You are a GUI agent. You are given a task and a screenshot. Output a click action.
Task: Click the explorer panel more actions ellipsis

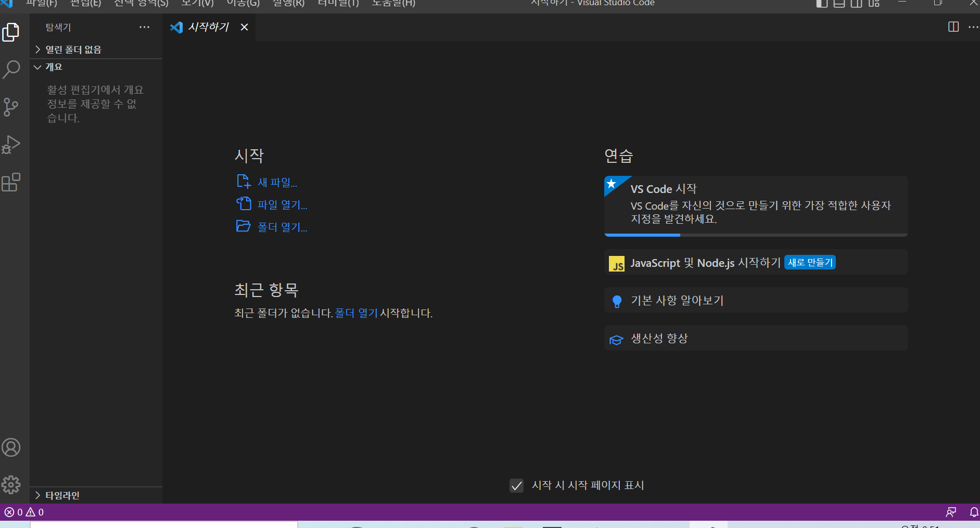144,27
